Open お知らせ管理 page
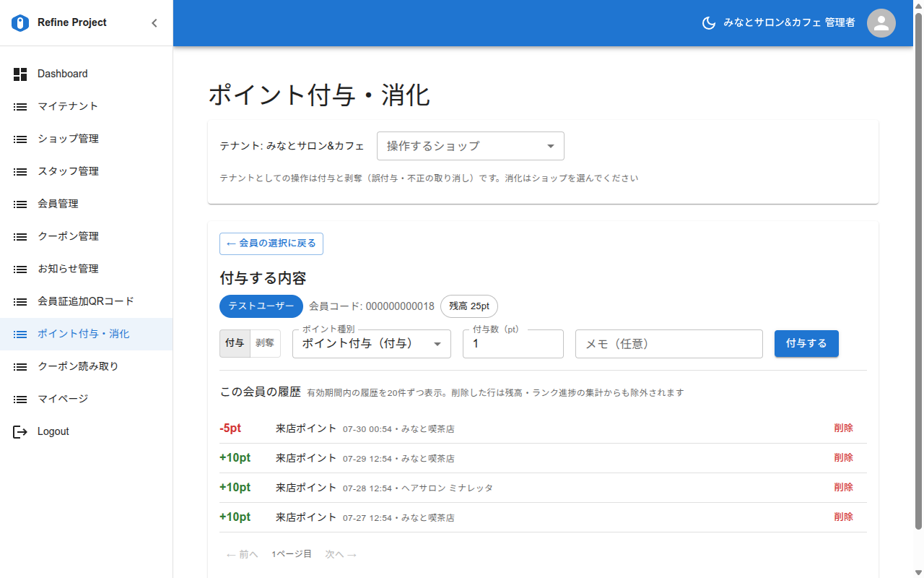Viewport: 924px width, 578px height. pos(86,269)
